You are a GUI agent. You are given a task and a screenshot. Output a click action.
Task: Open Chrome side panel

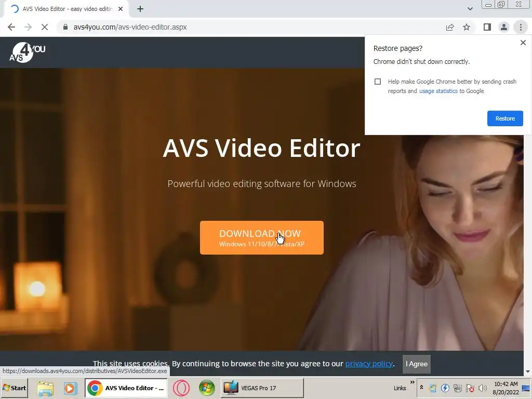487,27
